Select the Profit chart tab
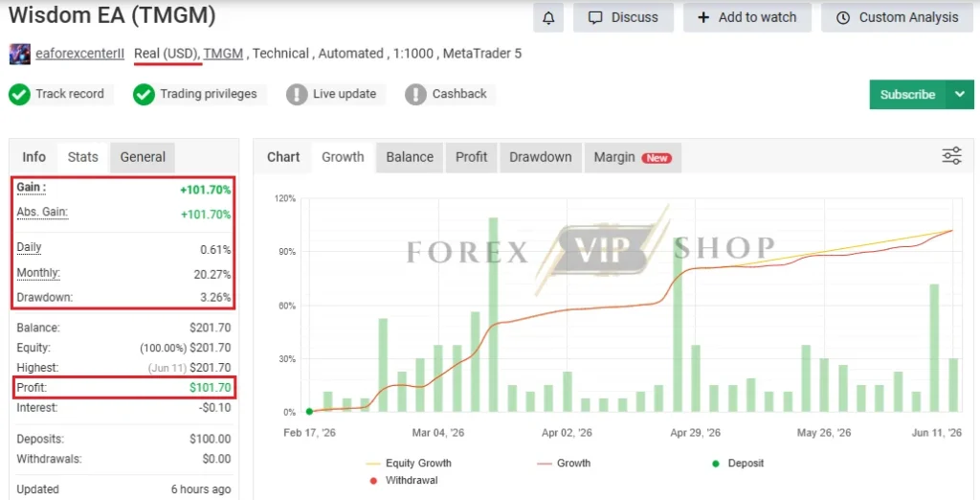 [x=471, y=157]
